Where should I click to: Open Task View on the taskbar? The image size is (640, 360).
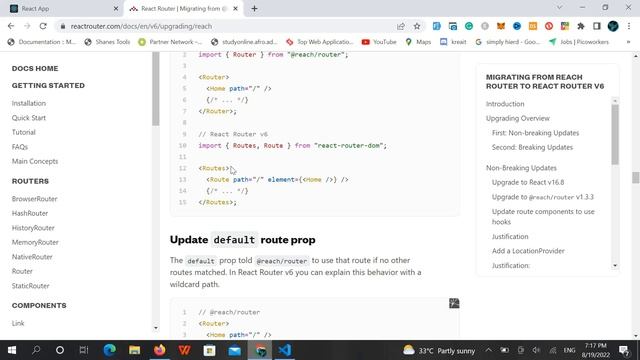(84, 350)
